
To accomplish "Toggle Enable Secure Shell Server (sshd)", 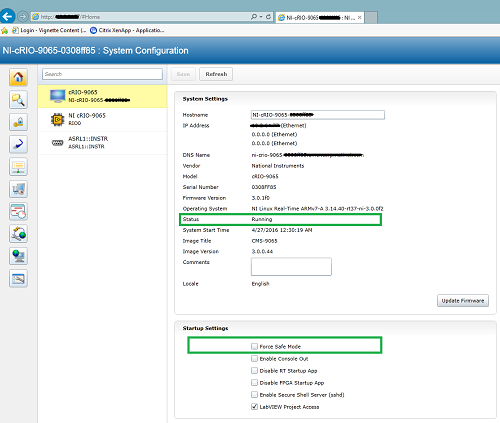I will tap(254, 395).
